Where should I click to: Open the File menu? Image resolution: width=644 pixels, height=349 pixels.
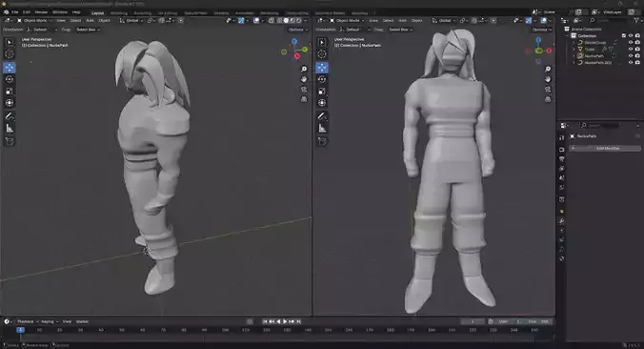click(15, 12)
